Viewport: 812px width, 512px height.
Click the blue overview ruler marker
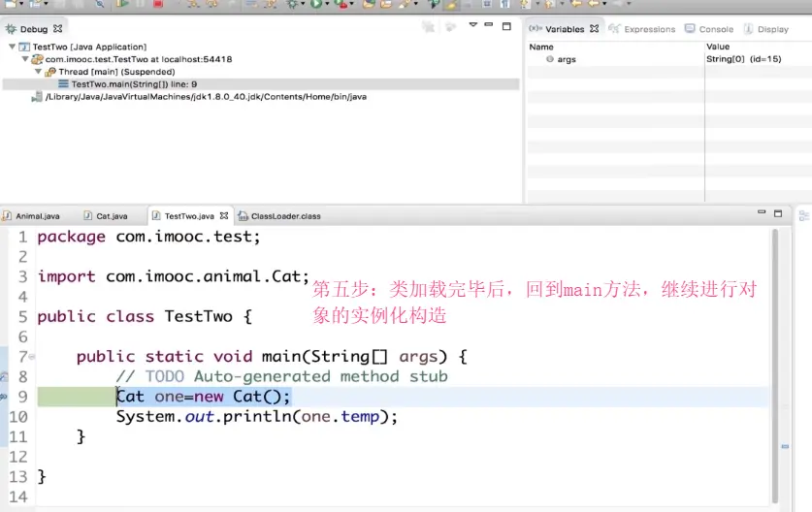[785, 446]
